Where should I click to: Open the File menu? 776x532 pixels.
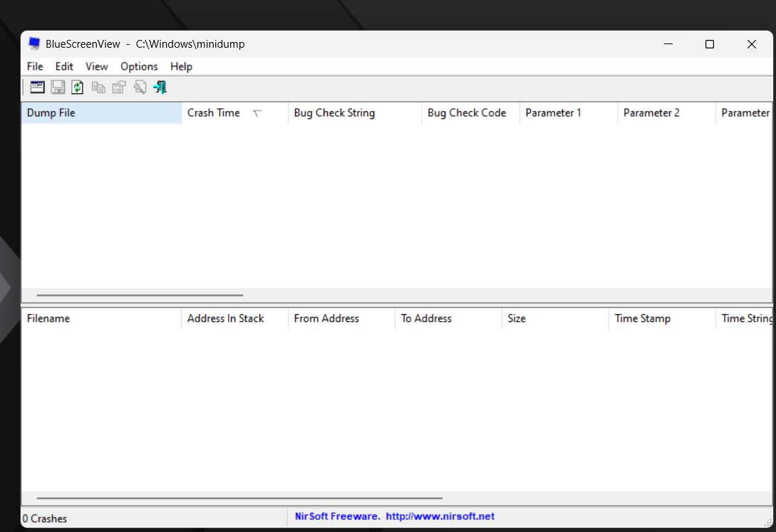35,66
